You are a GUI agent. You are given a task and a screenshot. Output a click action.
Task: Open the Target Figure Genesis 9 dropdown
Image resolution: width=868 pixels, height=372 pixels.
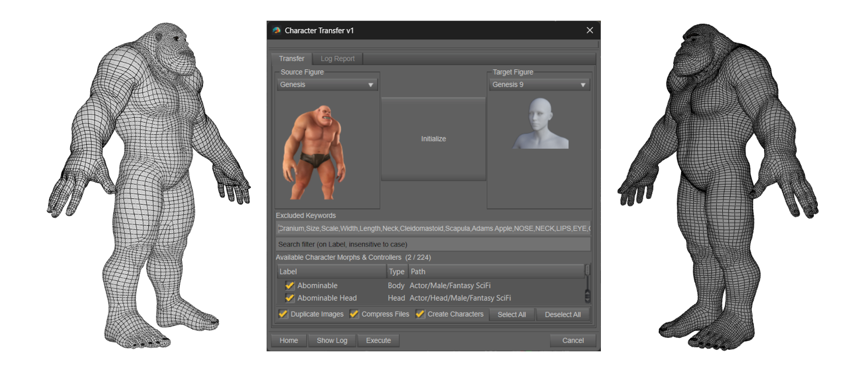click(x=539, y=85)
